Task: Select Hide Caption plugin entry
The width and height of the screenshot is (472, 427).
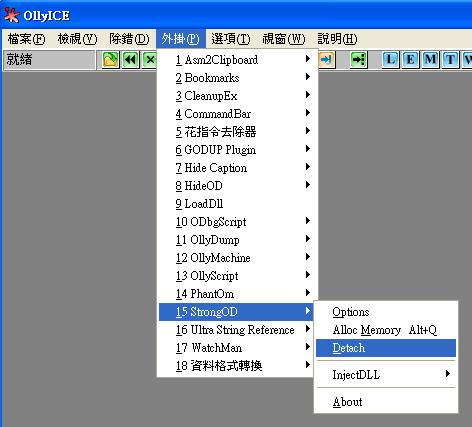Action: [x=236, y=168]
